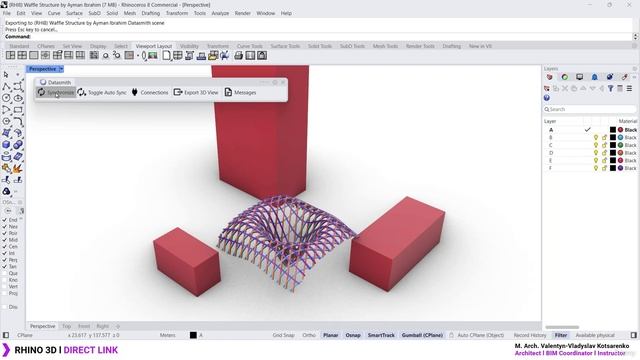
Task: Select layer D row in Layers list
Action: pos(590,153)
